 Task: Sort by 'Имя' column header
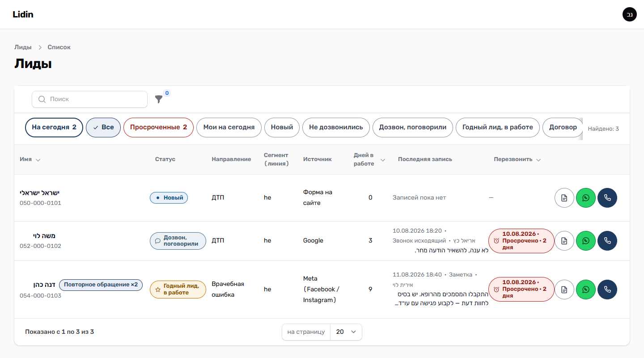pos(30,159)
